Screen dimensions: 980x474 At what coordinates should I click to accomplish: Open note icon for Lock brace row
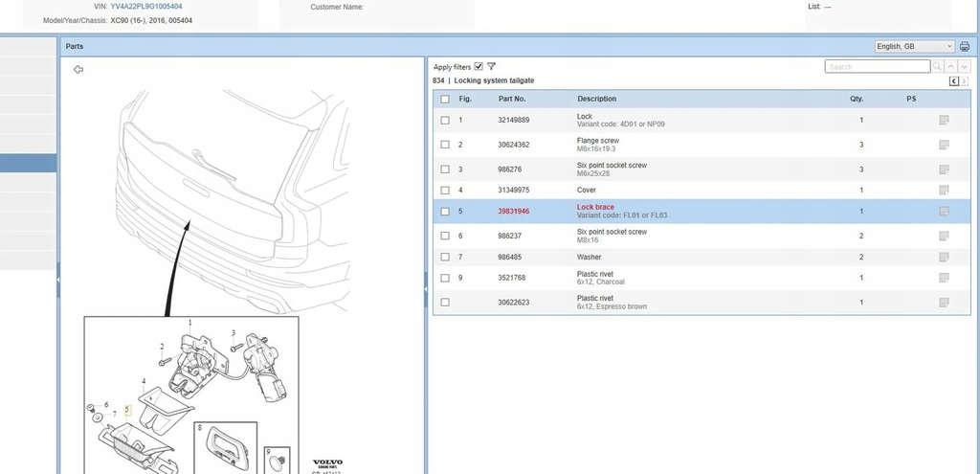(944, 212)
